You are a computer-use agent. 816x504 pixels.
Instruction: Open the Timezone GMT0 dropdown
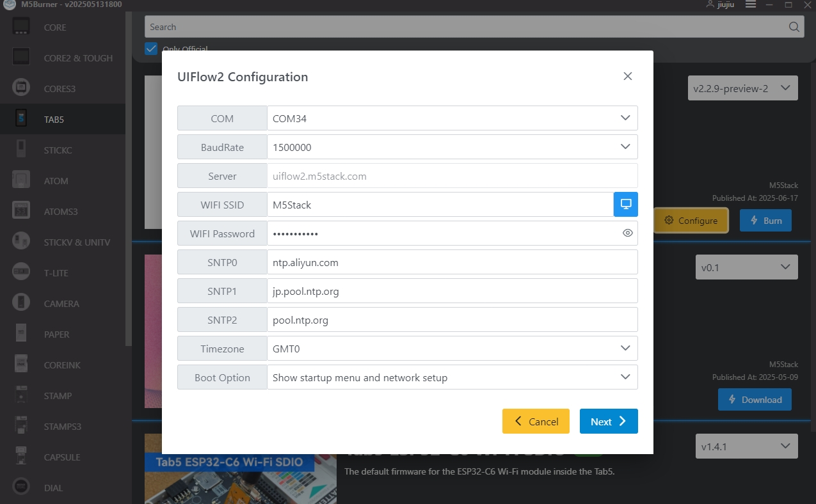pos(452,348)
